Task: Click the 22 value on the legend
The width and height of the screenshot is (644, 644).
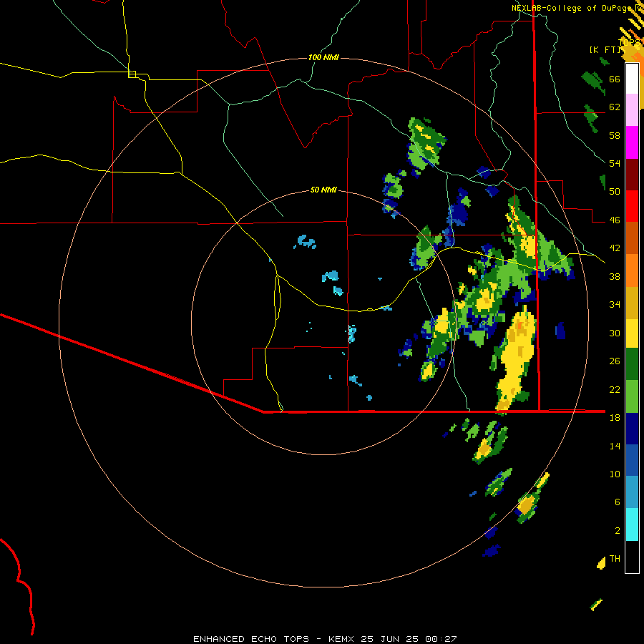Action: pyautogui.click(x=615, y=389)
